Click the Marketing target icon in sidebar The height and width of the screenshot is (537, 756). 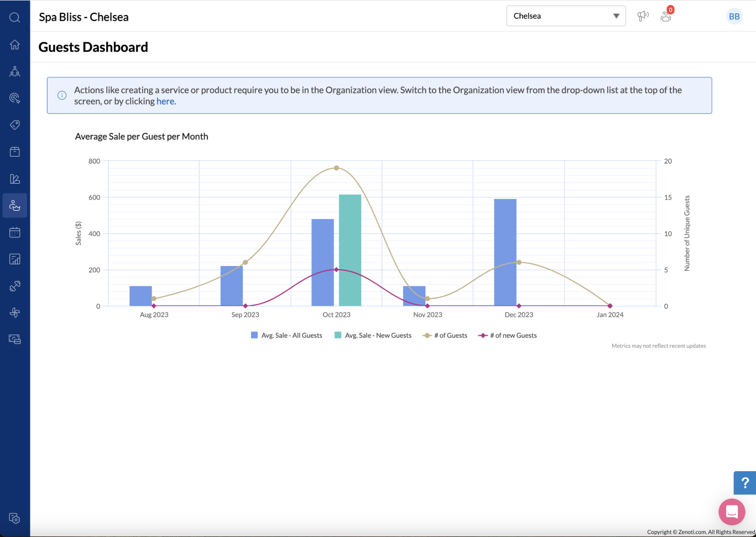[14, 98]
